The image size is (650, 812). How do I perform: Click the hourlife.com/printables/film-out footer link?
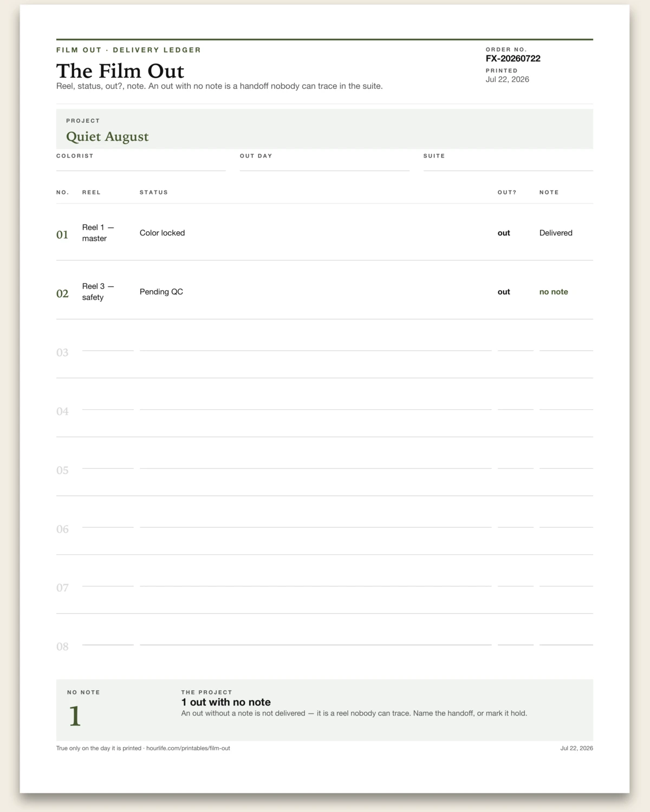[x=188, y=748]
